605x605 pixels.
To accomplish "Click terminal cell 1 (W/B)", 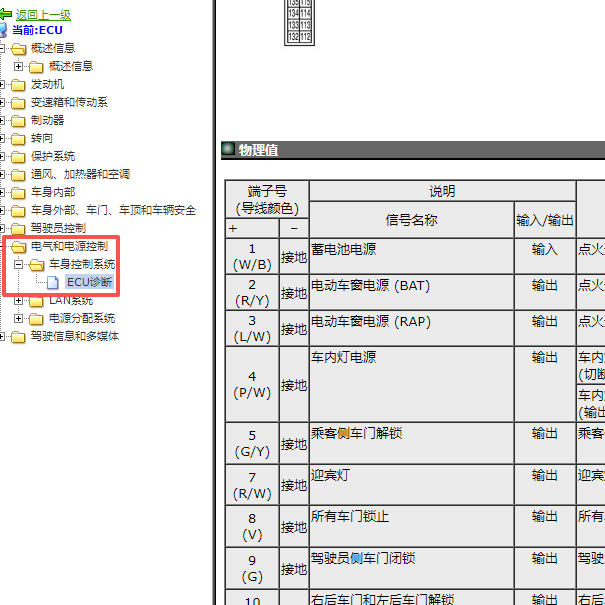I will 252,256.
